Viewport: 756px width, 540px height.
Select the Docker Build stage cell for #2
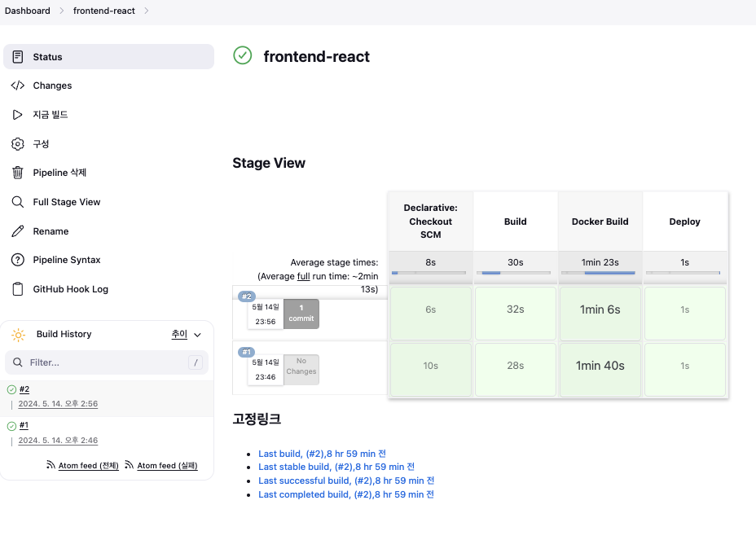[600, 310]
